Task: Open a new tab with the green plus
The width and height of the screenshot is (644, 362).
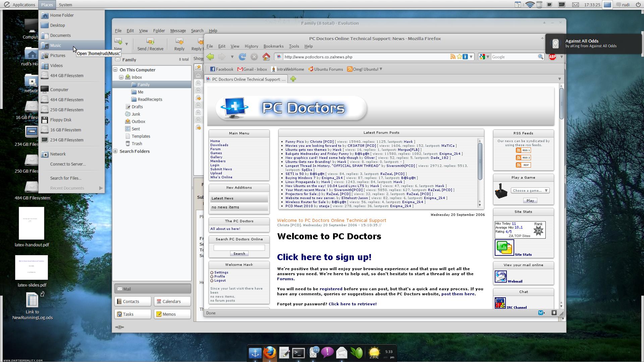Action: (293, 79)
